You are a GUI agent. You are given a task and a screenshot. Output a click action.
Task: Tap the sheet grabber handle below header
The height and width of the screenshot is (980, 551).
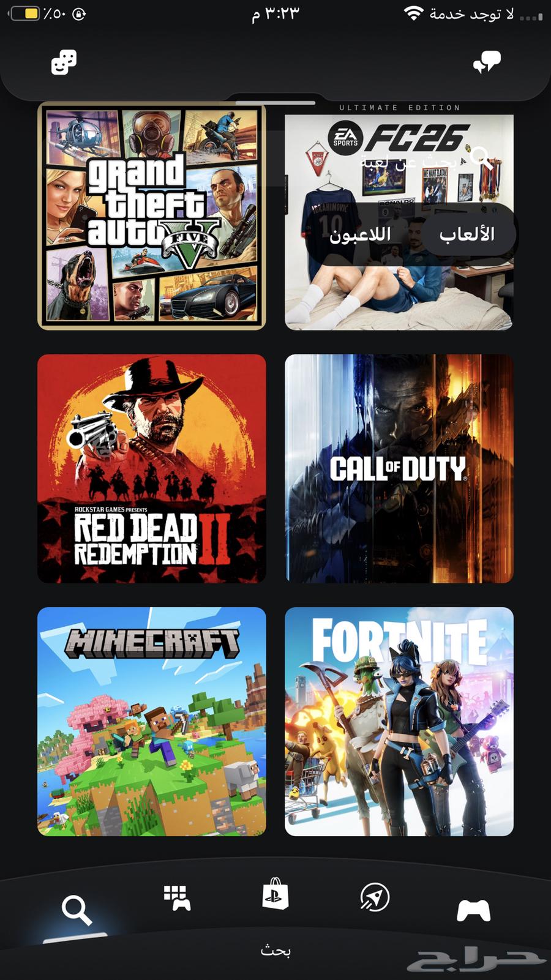click(x=275, y=102)
